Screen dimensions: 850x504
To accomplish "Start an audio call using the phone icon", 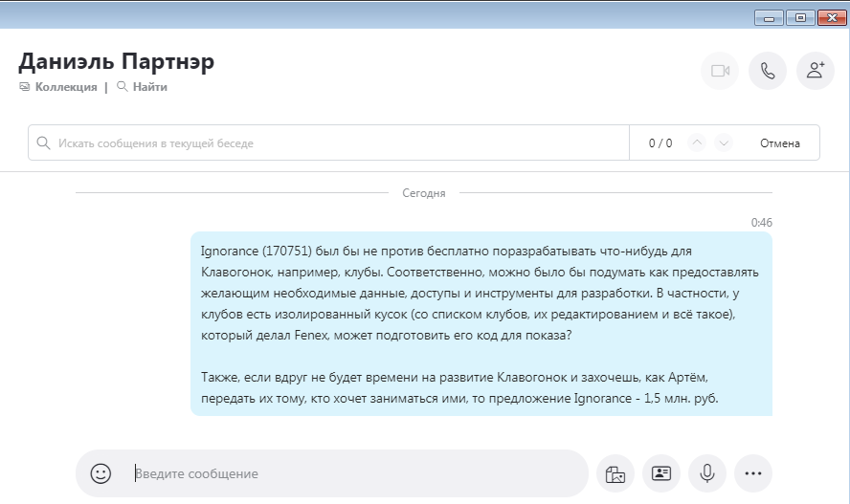I will 768,71.
